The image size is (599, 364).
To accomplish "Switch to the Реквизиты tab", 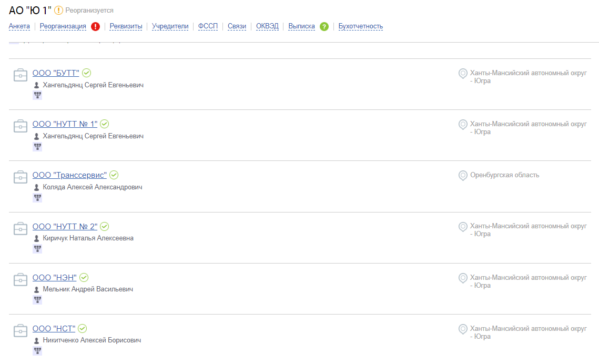I will tap(126, 26).
